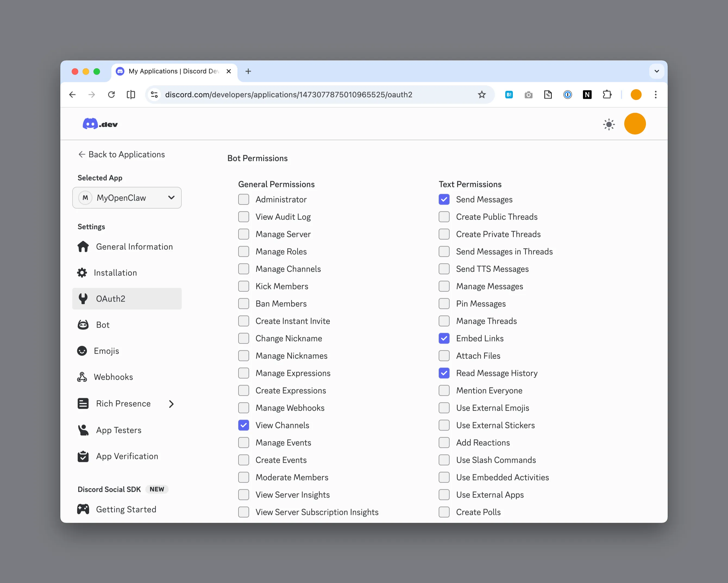Open site information icon in address bar
The image size is (728, 583).
[154, 94]
